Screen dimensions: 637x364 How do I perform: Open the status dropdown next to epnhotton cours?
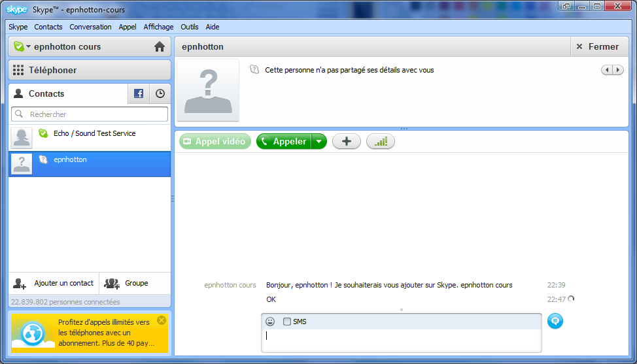pyautogui.click(x=28, y=46)
